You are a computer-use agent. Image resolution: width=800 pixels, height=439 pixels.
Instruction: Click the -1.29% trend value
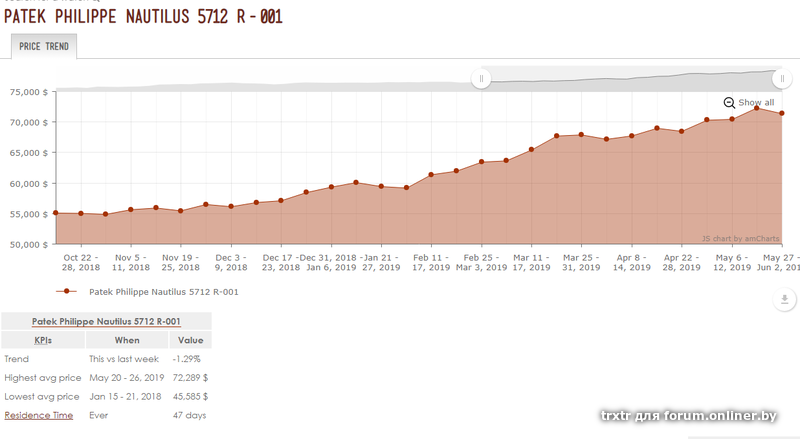click(x=186, y=359)
